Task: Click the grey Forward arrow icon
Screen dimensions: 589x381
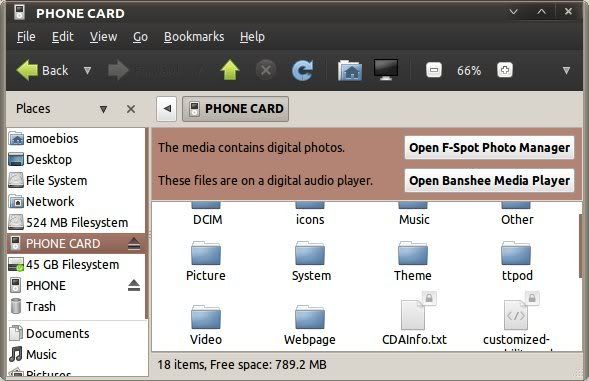Action: (x=118, y=70)
